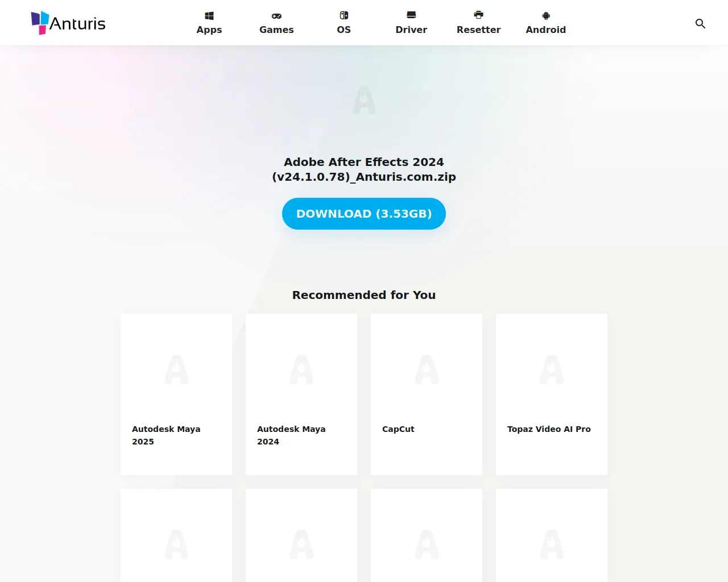Click the Autodesk Maya 2024 title link
728x582 pixels.
coord(291,435)
